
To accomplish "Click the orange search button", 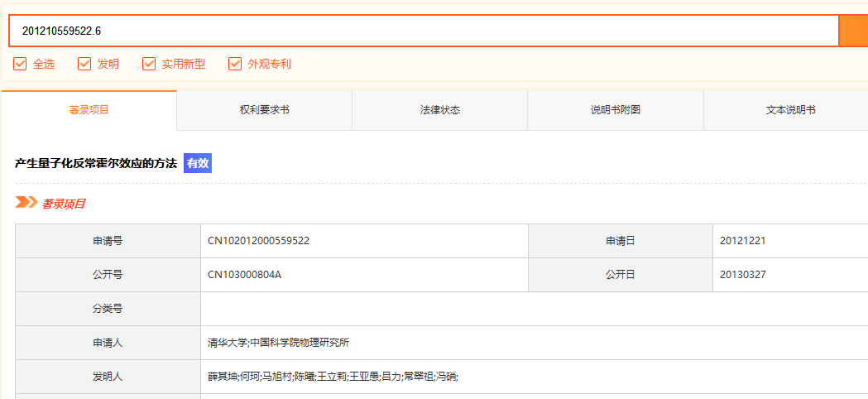I will [x=854, y=31].
